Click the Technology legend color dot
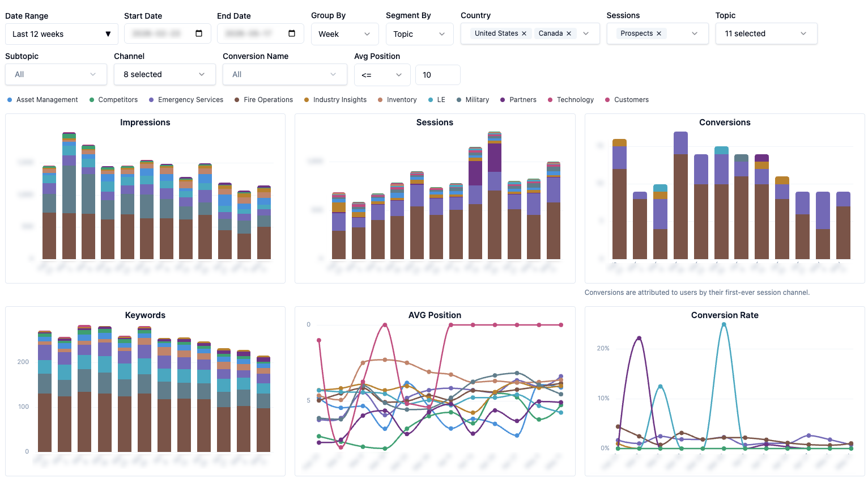The image size is (868, 482). coord(550,100)
